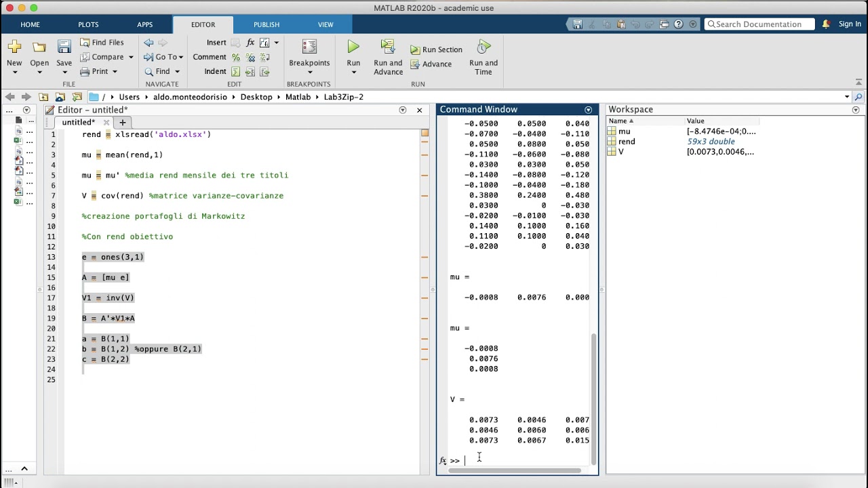Click the Run Section button
The image size is (868, 488).
(436, 49)
